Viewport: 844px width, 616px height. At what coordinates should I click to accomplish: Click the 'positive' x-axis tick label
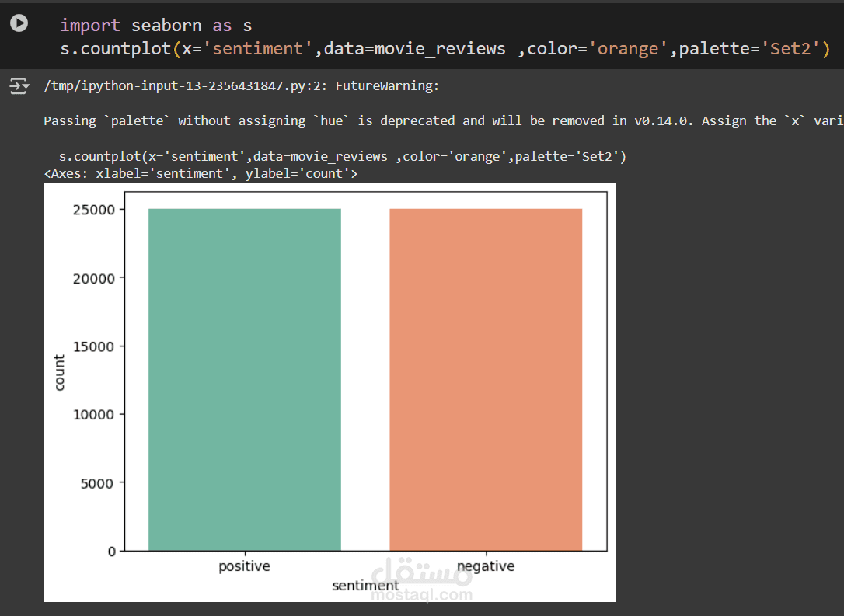point(244,566)
